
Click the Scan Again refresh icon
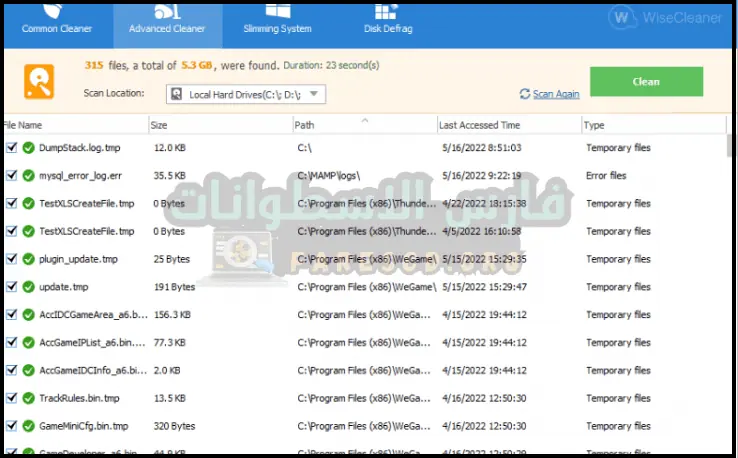525,94
